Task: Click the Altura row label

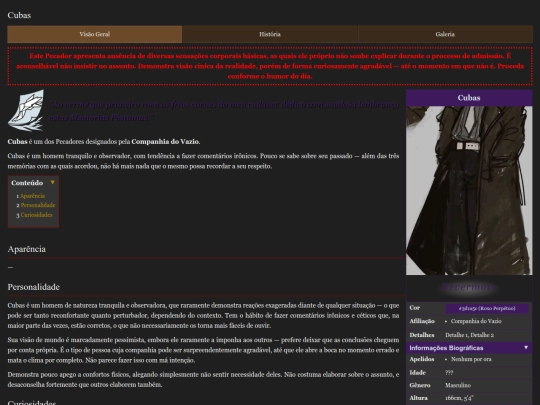Action: 418,398
